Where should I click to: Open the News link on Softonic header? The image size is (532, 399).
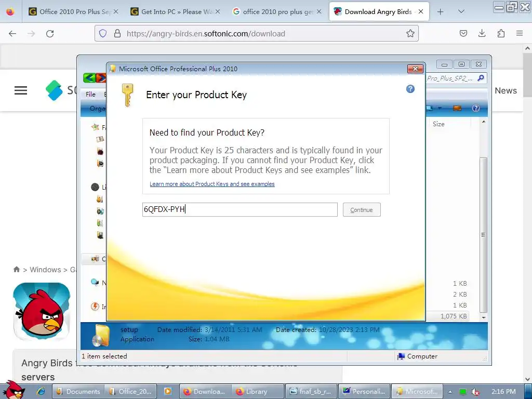[x=506, y=90]
